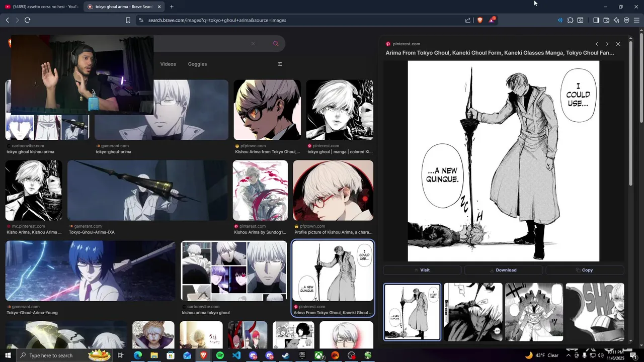Image resolution: width=644 pixels, height=362 pixels.
Task: Open Brave Rewards triangle icon
Action: (492, 20)
